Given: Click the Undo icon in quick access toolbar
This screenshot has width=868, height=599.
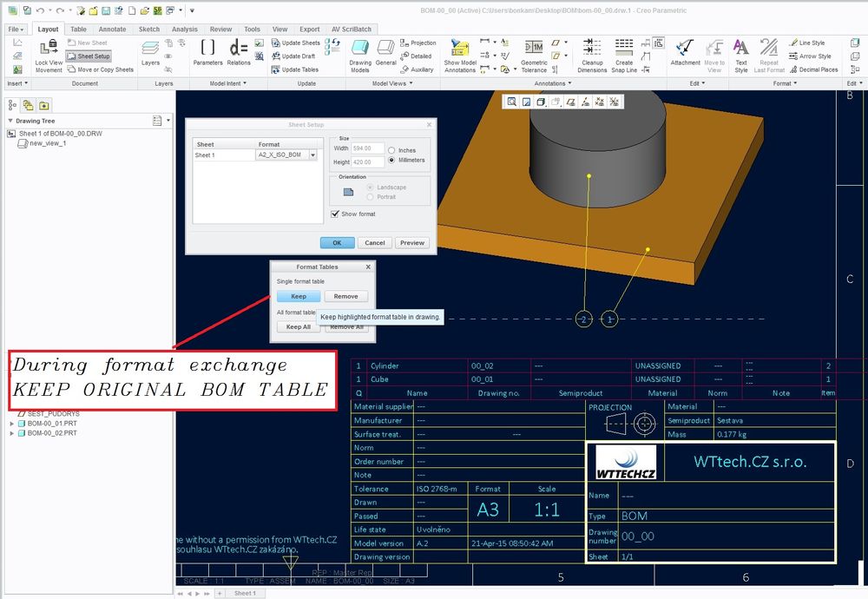Looking at the screenshot, I should [41, 10].
